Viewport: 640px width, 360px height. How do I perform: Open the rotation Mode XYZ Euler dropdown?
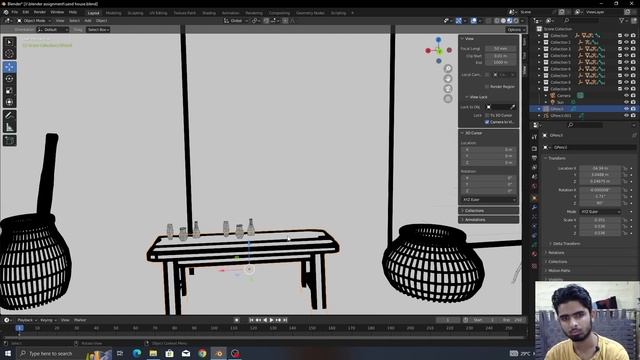pos(600,212)
